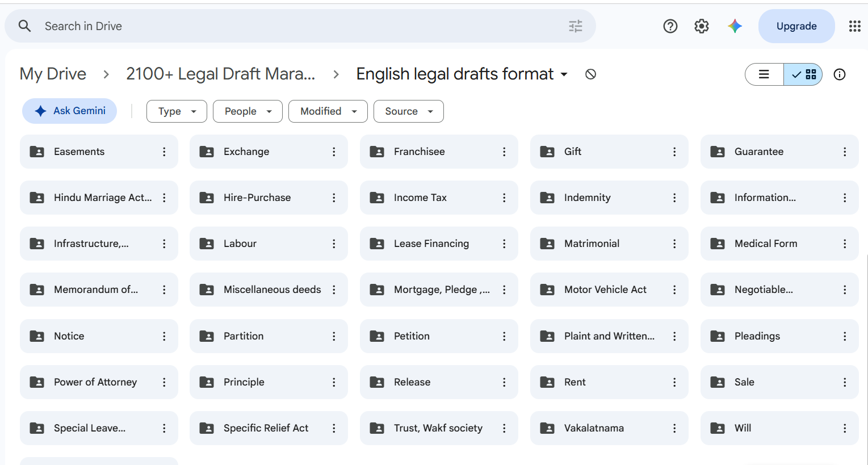868x465 pixels.
Task: Select the Release folder
Action: click(439, 382)
